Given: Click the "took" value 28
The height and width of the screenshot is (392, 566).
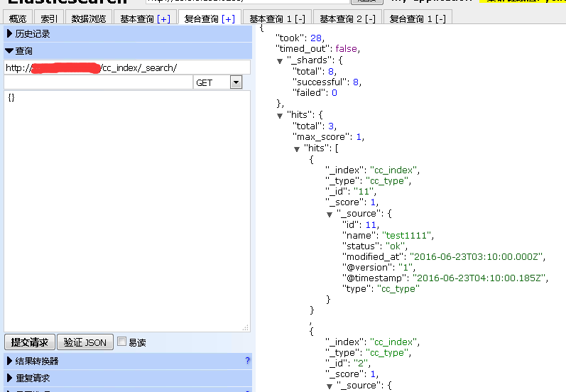Looking at the screenshot, I should (316, 38).
